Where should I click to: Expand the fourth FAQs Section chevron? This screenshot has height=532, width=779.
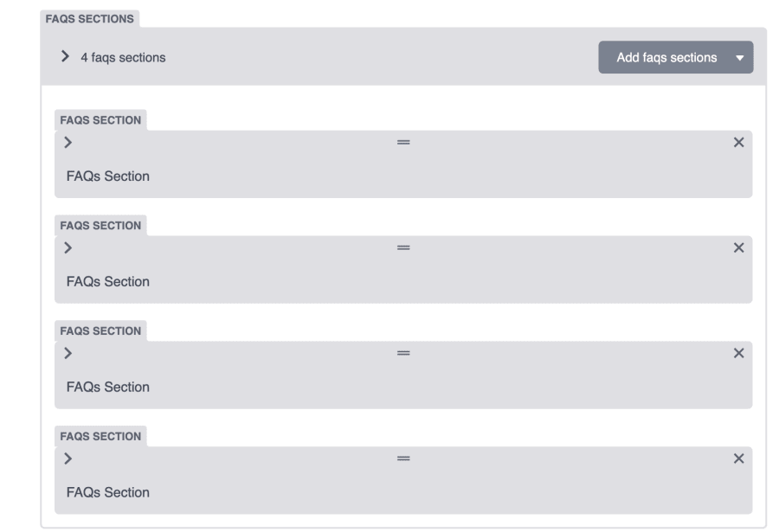tap(68, 458)
